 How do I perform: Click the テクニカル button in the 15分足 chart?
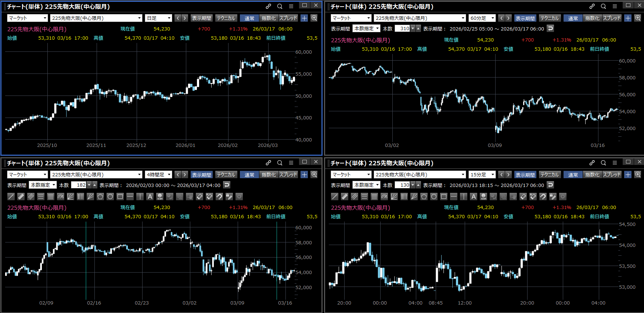coord(549,175)
